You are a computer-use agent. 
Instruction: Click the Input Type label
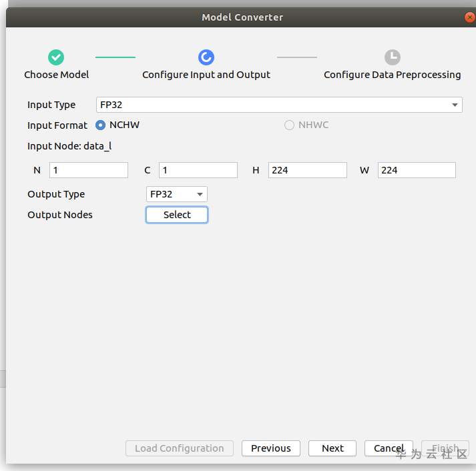[x=51, y=105]
